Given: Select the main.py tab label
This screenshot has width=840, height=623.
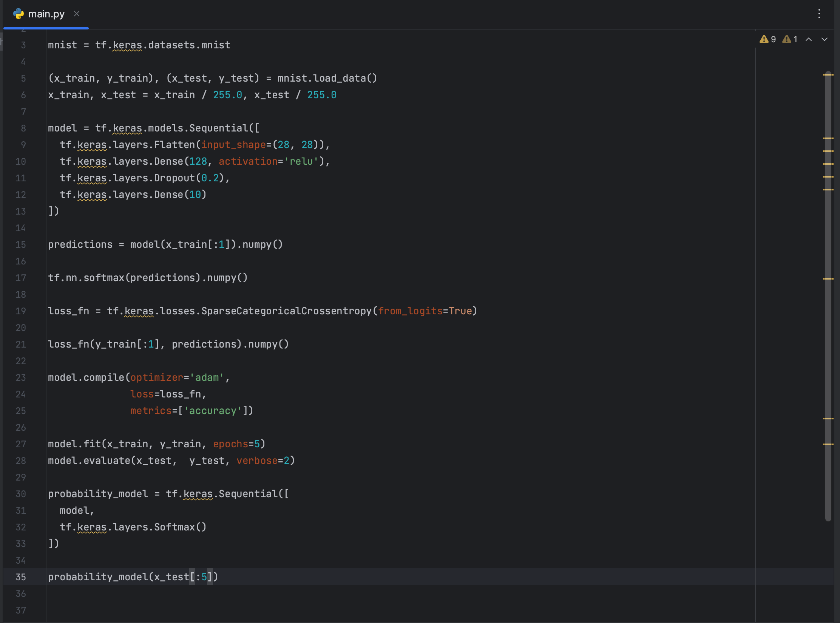Looking at the screenshot, I should point(46,14).
